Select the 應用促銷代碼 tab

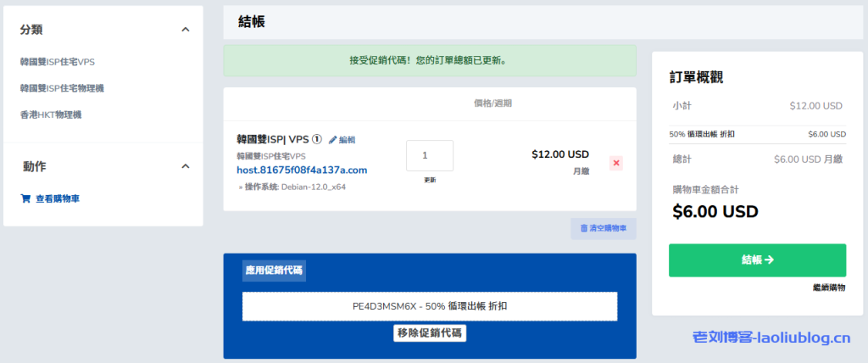coord(274,271)
